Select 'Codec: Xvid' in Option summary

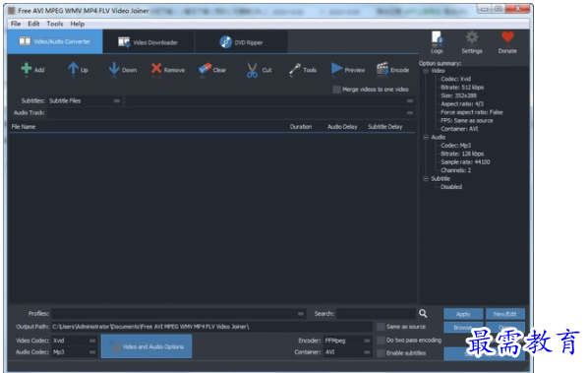pyautogui.click(x=455, y=79)
